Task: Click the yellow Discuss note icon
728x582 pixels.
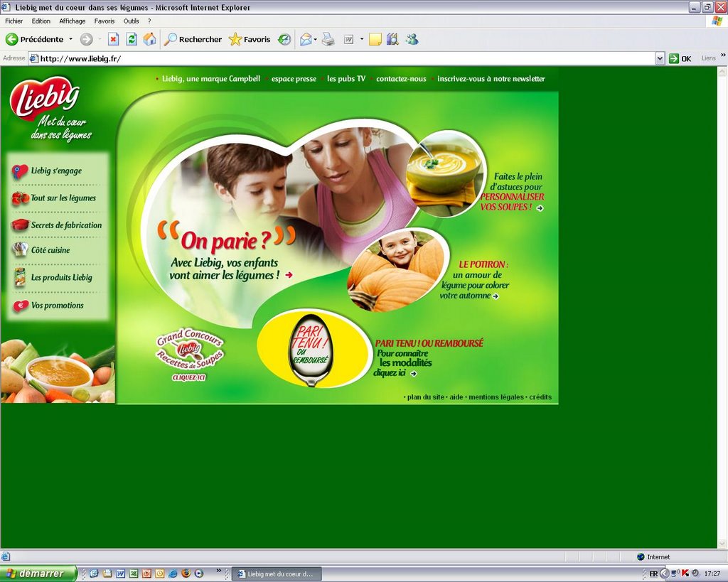Action: point(375,40)
